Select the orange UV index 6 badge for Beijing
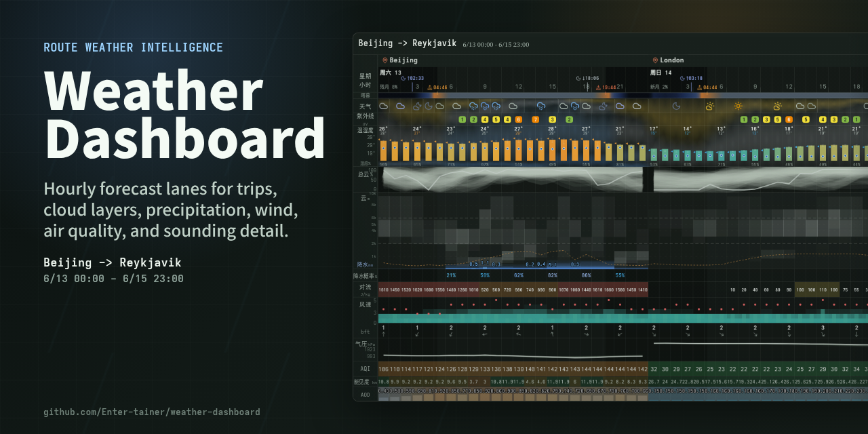The height and width of the screenshot is (434, 868). pos(518,119)
